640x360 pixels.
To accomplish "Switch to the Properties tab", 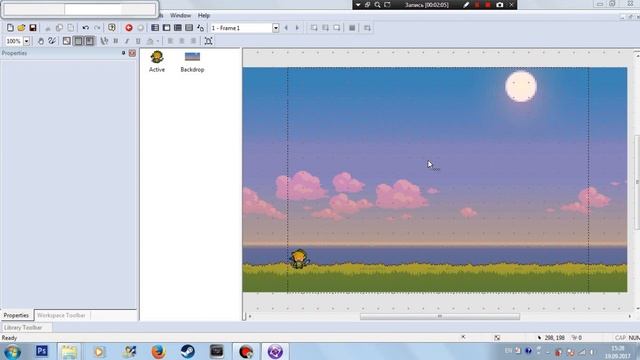I will click(16, 315).
